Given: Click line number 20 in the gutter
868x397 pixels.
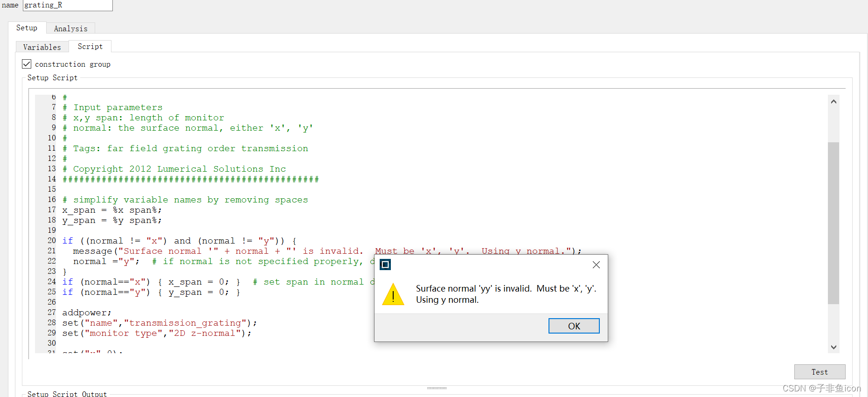Looking at the screenshot, I should pos(51,240).
